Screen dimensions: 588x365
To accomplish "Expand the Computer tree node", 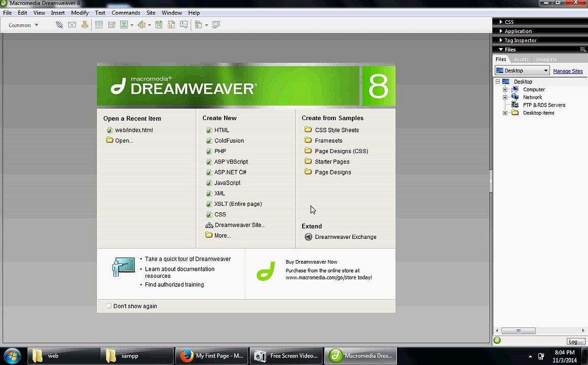I will [505, 90].
